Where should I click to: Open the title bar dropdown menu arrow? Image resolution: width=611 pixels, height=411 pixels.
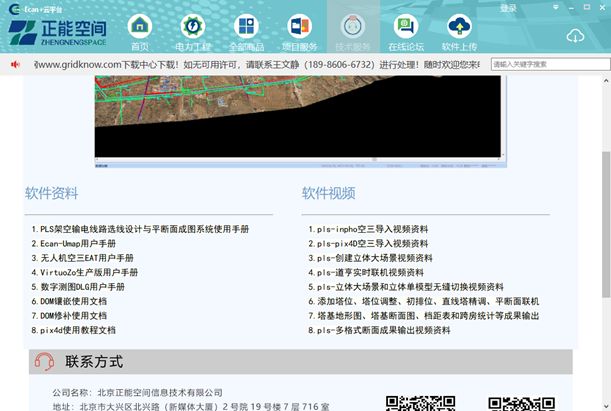click(x=556, y=7)
